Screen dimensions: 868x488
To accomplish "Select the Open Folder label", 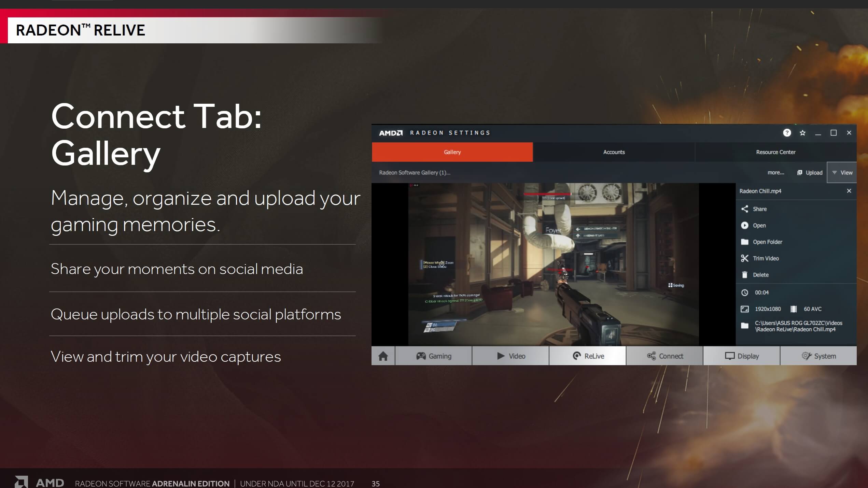I will (x=767, y=242).
